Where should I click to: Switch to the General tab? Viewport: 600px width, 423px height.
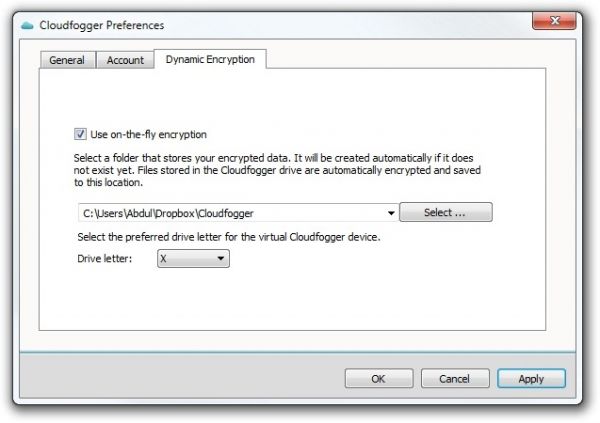click(x=67, y=61)
